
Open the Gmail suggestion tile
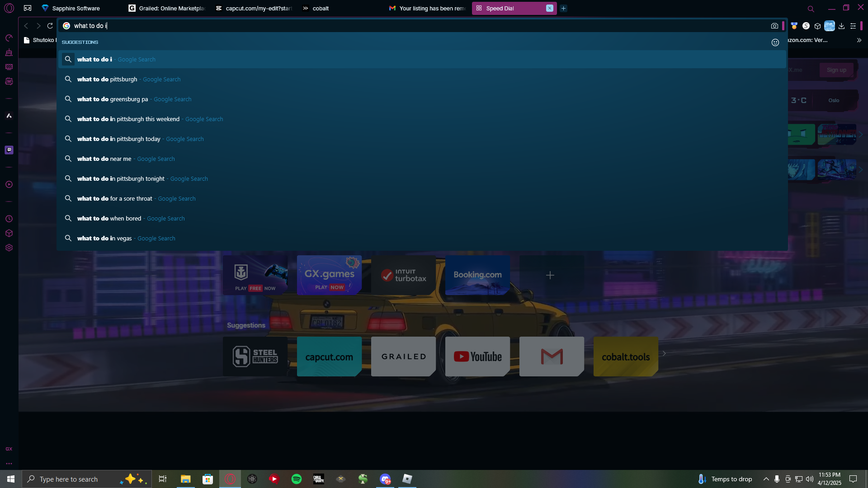click(x=552, y=357)
